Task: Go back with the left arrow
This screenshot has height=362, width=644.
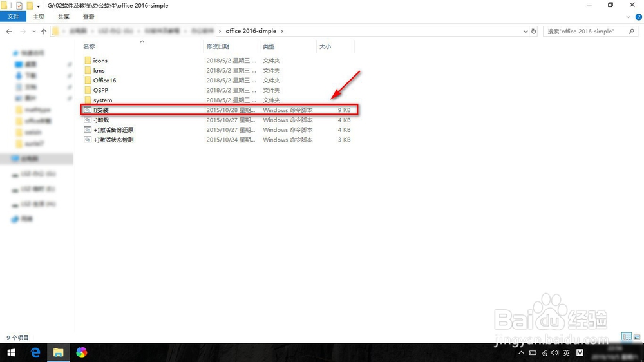Action: pos(9,31)
